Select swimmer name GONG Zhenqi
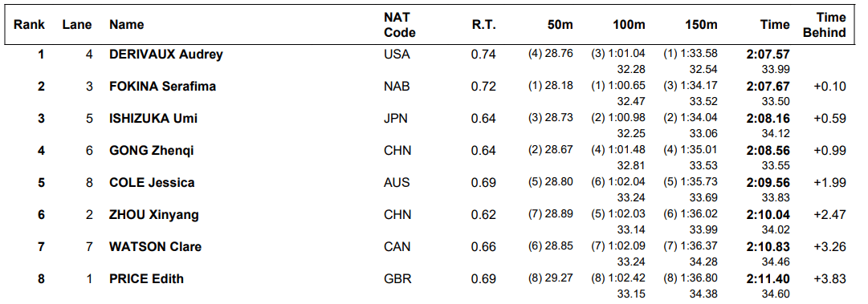The image size is (868, 304). point(152,150)
